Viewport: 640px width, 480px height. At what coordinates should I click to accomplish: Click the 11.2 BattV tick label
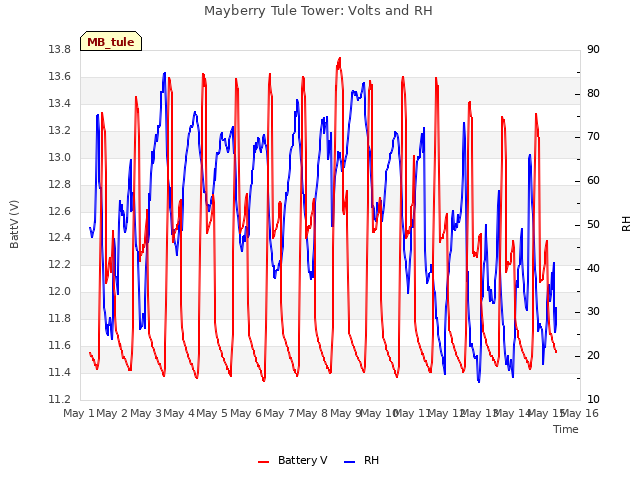coord(59,399)
